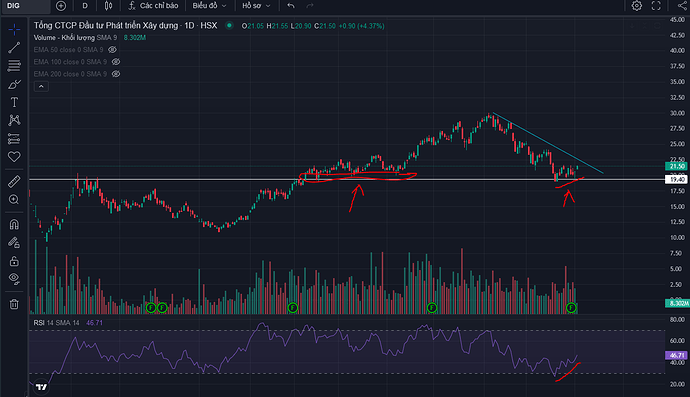
Task: Remove drawings with trash icon
Action: pyautogui.click(x=14, y=304)
